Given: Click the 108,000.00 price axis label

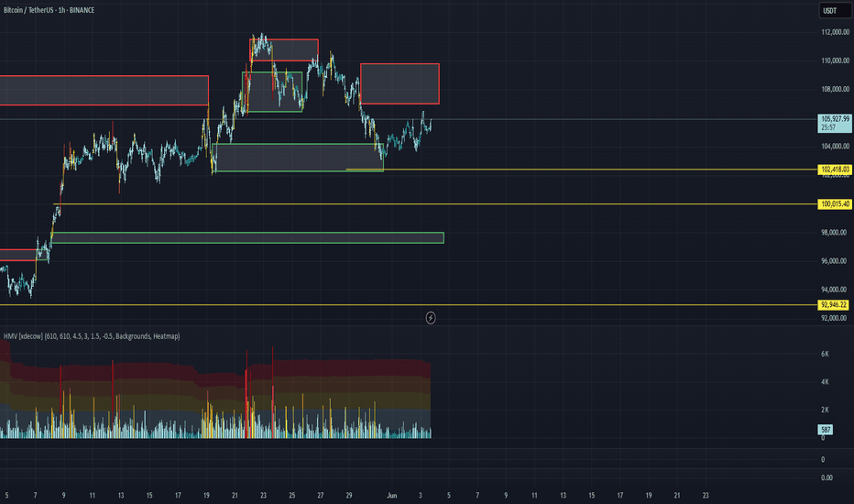Looking at the screenshot, I should pos(835,89).
